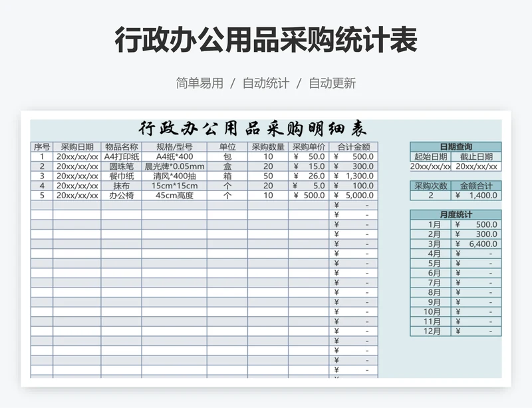This screenshot has height=408, width=532.
Task: Click the '1月' amount '¥ 500.0'
Action: [x=476, y=224]
